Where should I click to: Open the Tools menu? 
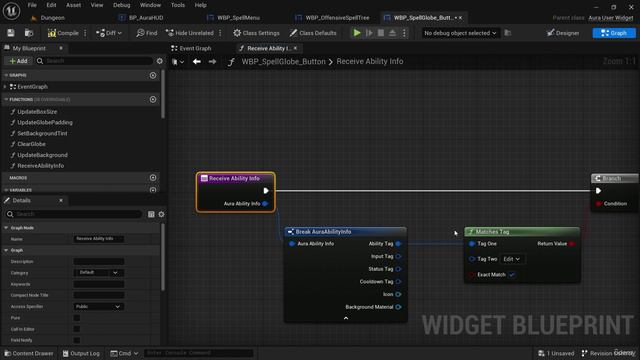coord(178,5)
